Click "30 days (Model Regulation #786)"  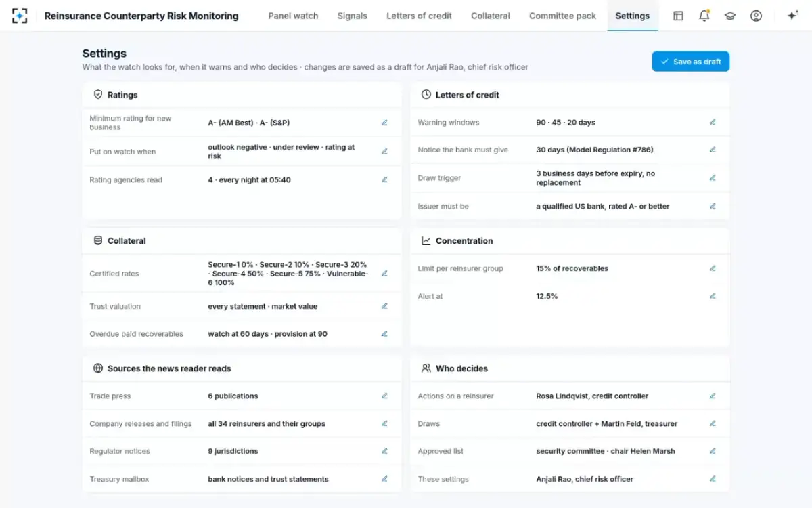pos(595,150)
